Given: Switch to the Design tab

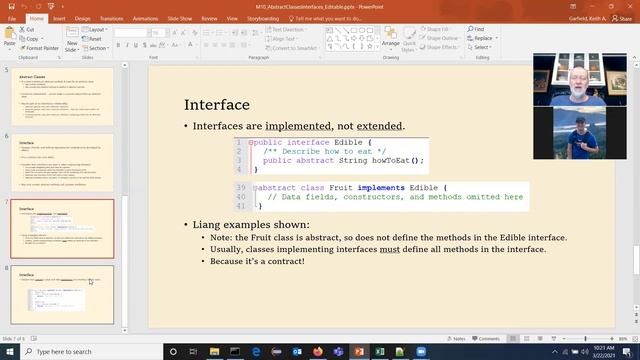Looking at the screenshot, I should (82, 19).
